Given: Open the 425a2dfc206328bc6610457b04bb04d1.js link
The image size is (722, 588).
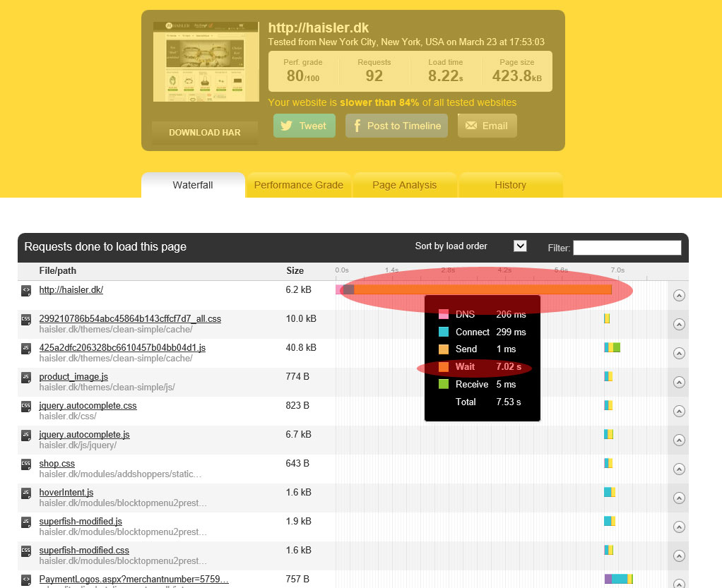Looking at the screenshot, I should [x=122, y=348].
